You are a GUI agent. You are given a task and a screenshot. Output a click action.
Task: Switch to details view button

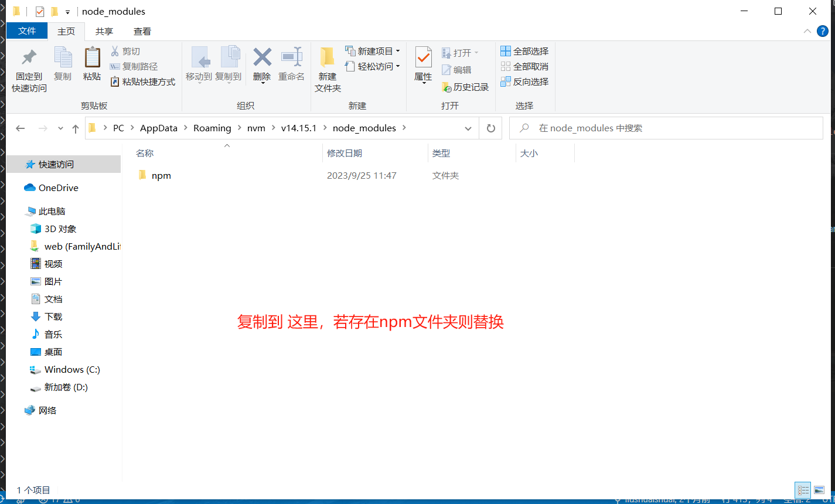pos(803,490)
